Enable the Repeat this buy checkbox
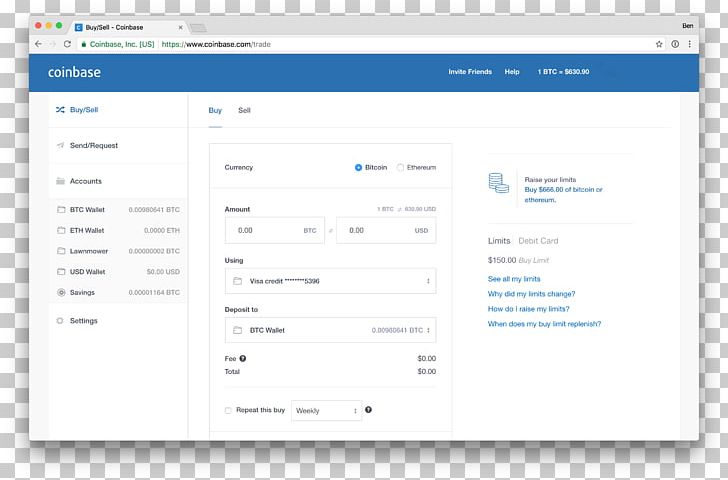Viewport: 728px width, 480px height. click(x=228, y=410)
